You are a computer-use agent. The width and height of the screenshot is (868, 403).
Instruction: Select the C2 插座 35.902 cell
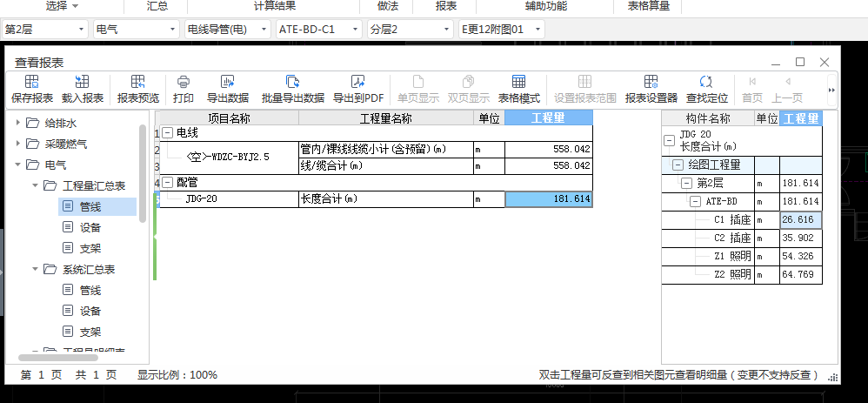point(801,238)
